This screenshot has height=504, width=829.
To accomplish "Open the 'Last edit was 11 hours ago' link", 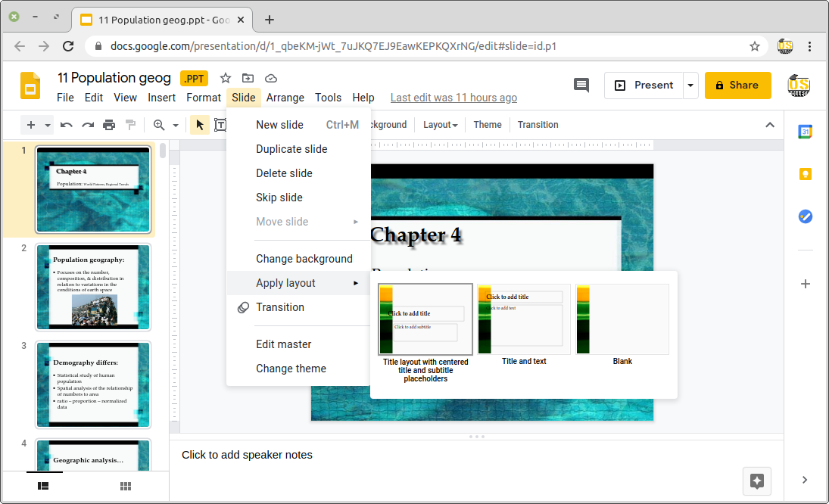I will pyautogui.click(x=453, y=98).
